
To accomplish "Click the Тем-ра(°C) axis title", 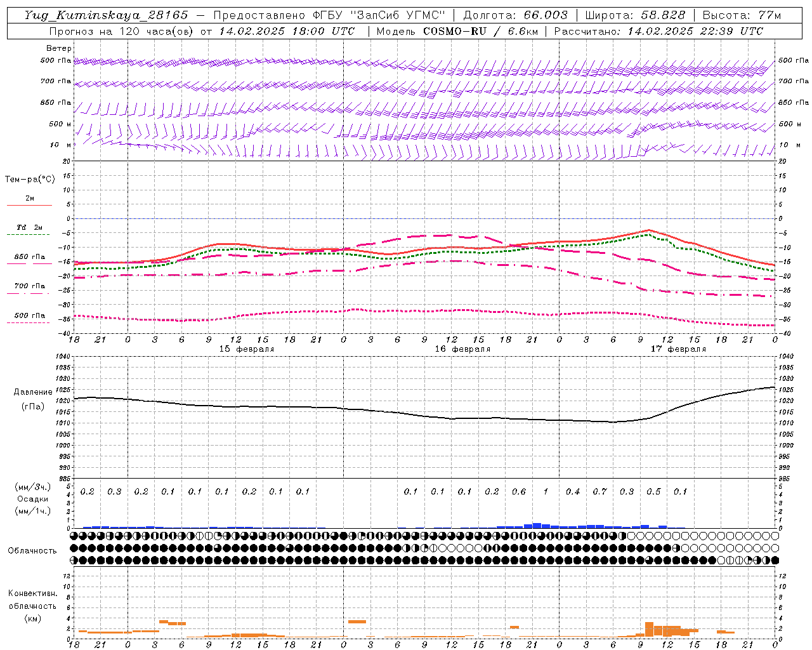I will tap(30, 179).
